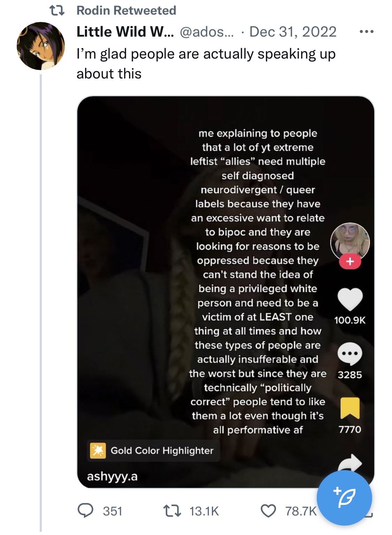This screenshot has height=535, width=392.
Task: Open the blue compose tweet button
Action: 344,498
